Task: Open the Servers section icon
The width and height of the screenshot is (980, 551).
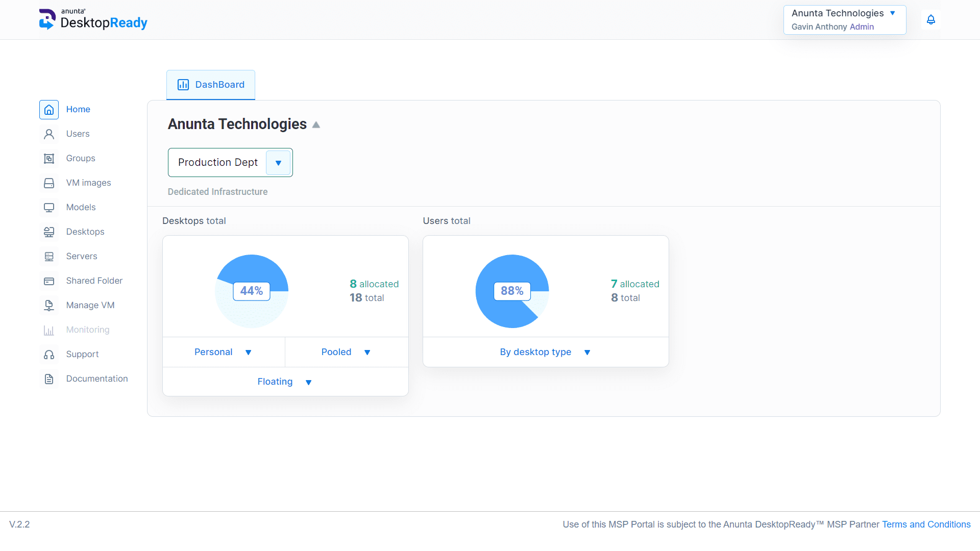Action: click(x=48, y=256)
